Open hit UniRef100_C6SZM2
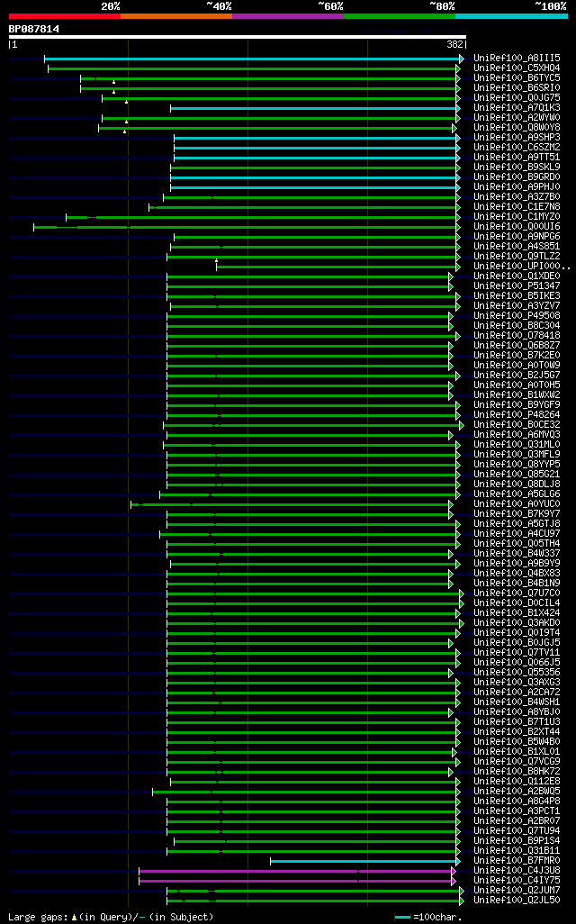 point(517,148)
